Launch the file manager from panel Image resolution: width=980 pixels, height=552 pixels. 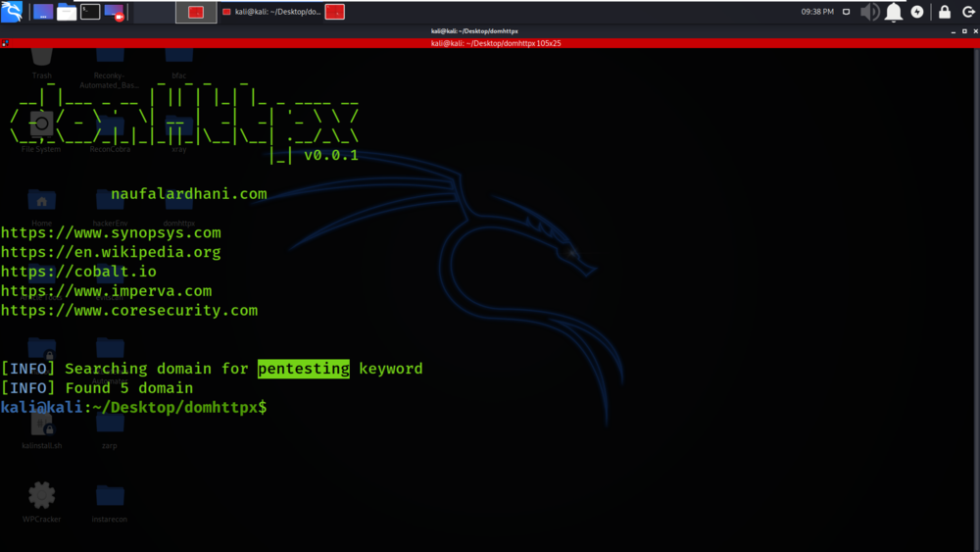(x=67, y=12)
